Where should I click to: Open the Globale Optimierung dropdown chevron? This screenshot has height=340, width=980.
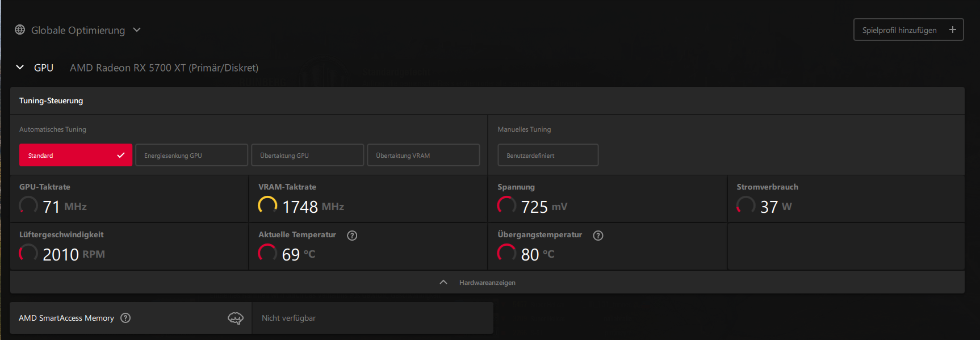pos(137,30)
